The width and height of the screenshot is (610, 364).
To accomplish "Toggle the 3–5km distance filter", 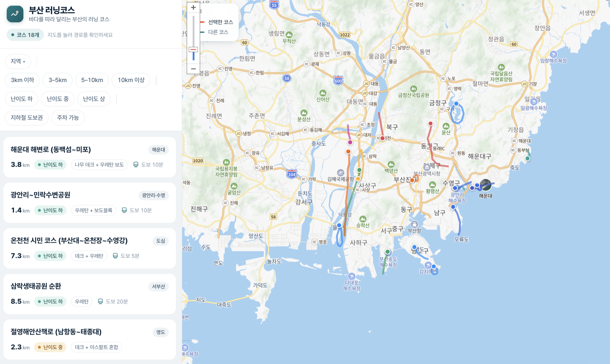I will click(x=58, y=80).
